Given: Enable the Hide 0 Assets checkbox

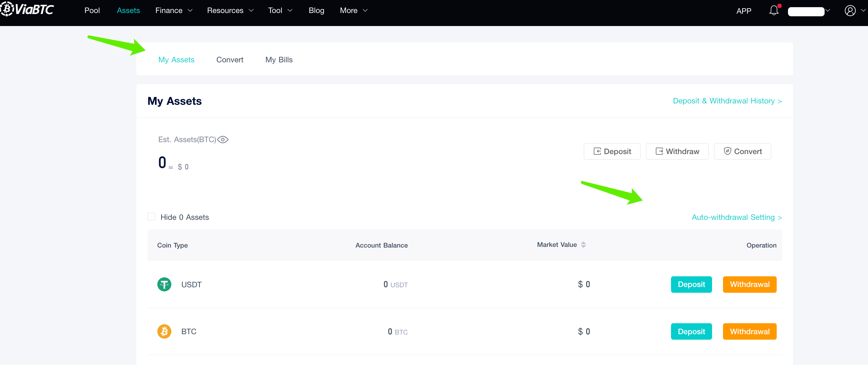Looking at the screenshot, I should pyautogui.click(x=151, y=216).
